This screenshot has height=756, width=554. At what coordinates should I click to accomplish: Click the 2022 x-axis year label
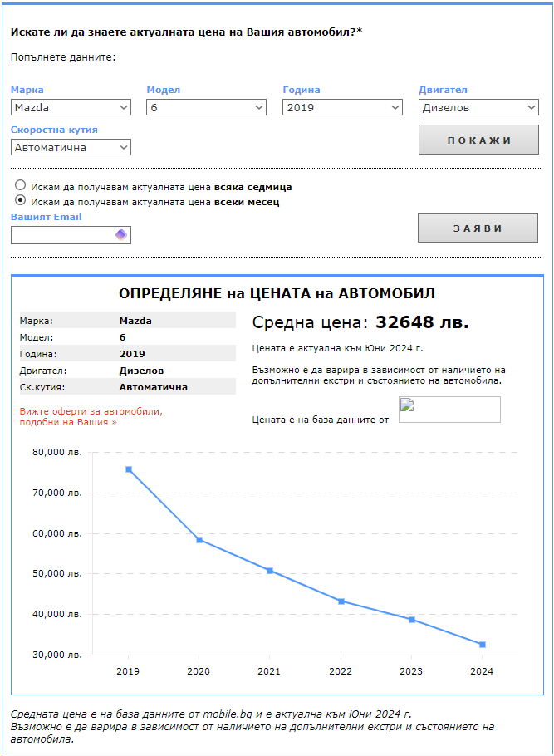point(341,671)
